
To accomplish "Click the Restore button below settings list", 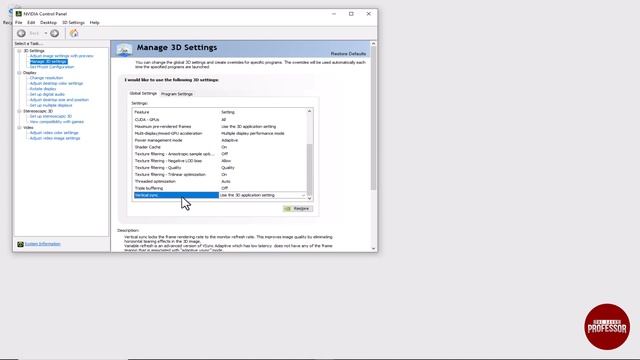I will (298, 209).
